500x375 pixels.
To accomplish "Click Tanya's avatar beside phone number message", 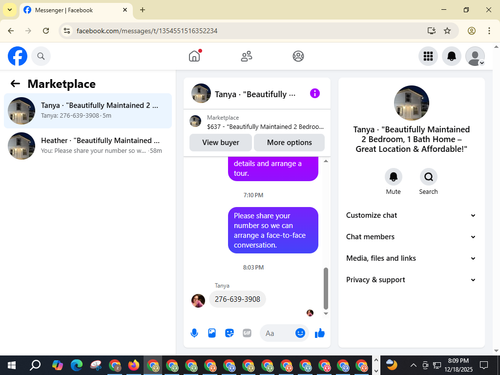I will (x=198, y=301).
